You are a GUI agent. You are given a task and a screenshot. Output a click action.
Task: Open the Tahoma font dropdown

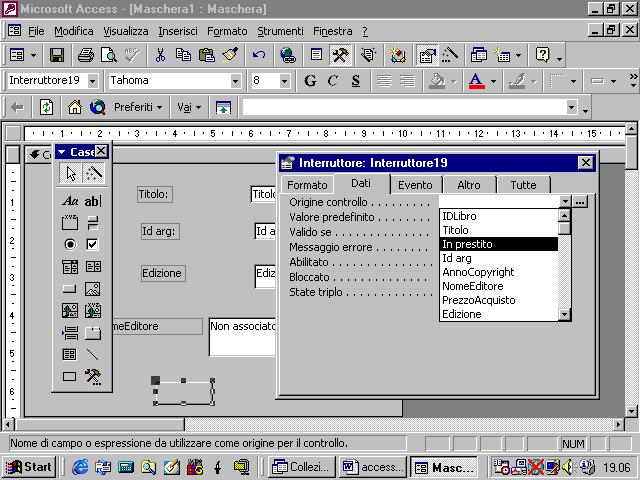click(x=236, y=81)
